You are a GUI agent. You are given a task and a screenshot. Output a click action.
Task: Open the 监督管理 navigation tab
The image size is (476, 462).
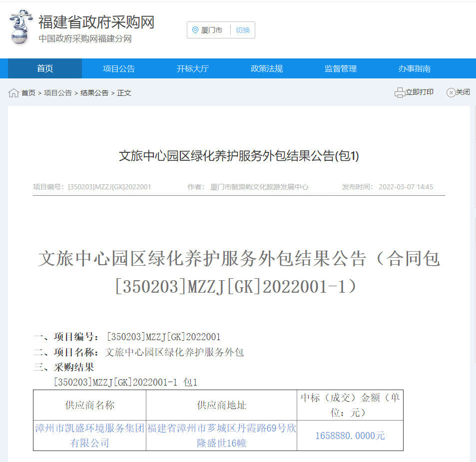(x=341, y=68)
